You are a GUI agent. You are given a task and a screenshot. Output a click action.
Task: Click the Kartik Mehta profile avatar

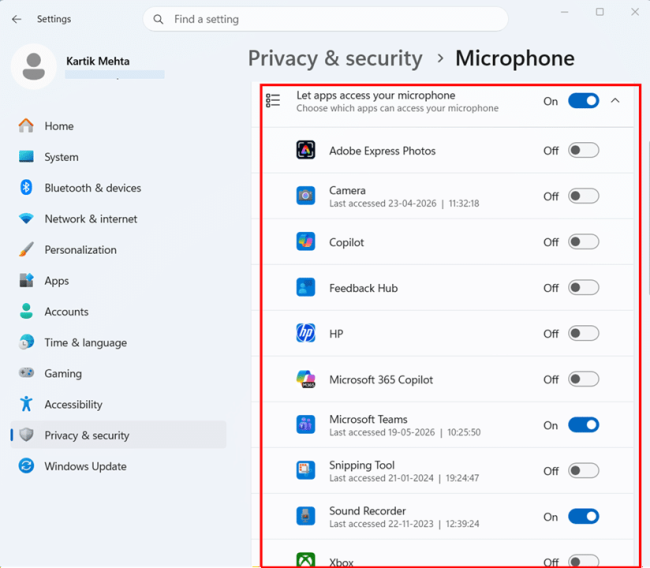34,66
